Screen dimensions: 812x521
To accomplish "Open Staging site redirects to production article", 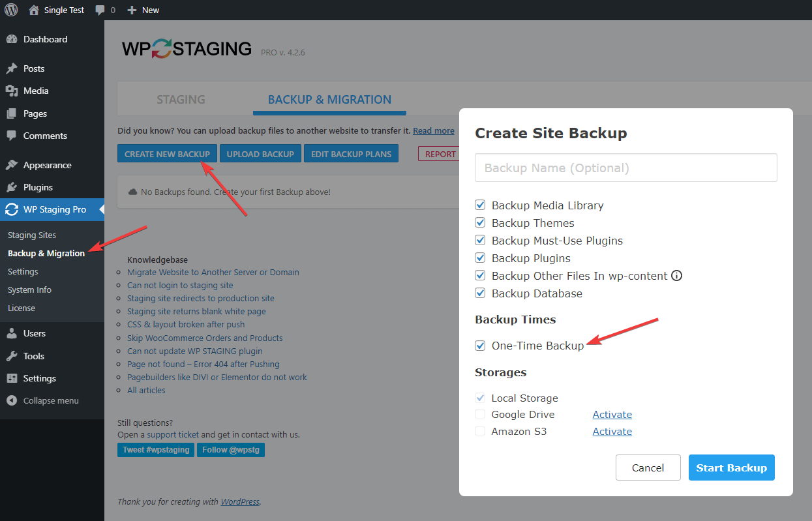I will pyautogui.click(x=201, y=298).
